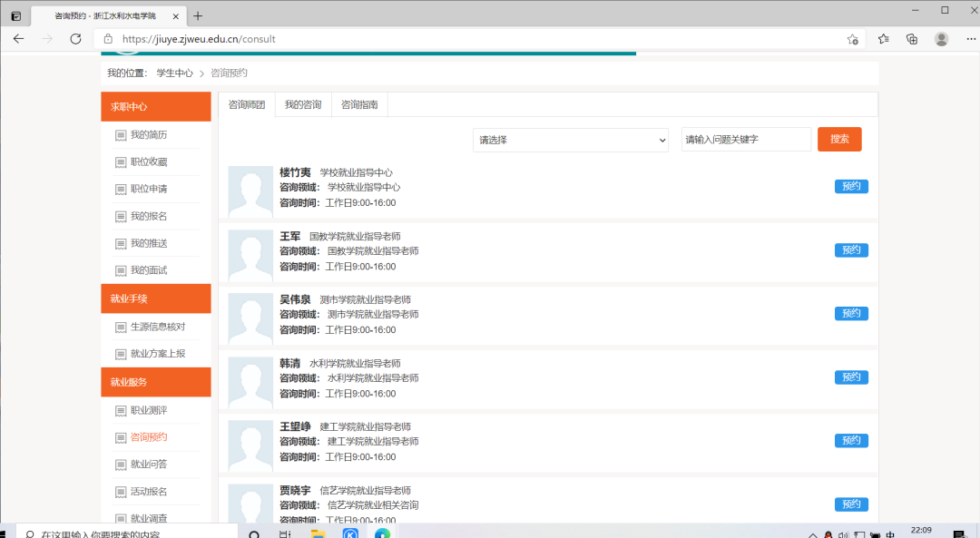Screen dimensions: 980x538
Task: Click the icon beside 我的推送
Action: (121, 244)
